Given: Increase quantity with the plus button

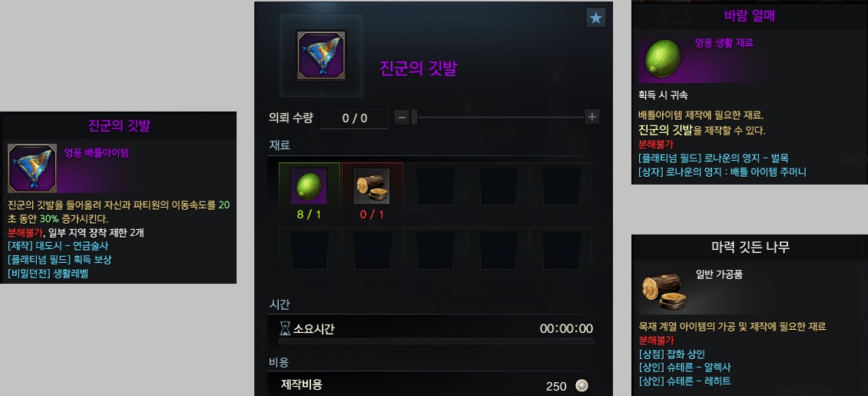Looking at the screenshot, I should (x=592, y=117).
